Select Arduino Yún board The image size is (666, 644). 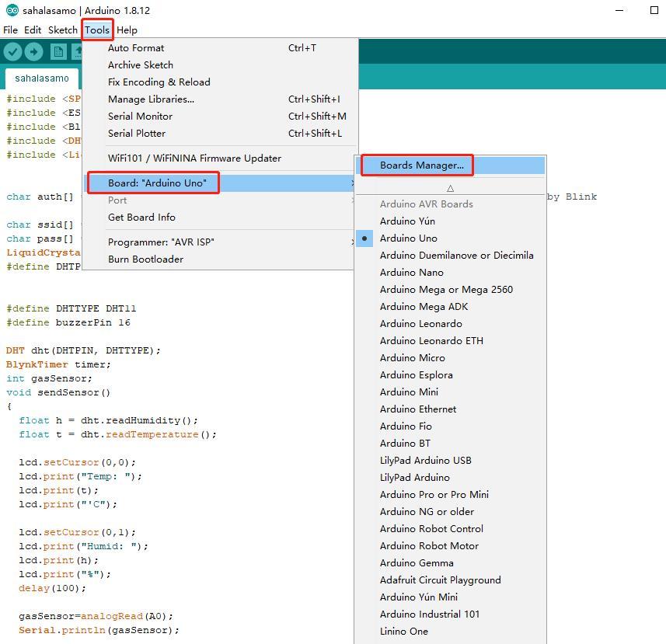(x=450, y=221)
